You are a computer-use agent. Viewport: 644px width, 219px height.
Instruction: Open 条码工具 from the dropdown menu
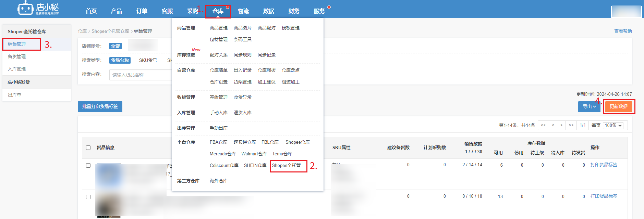click(243, 39)
